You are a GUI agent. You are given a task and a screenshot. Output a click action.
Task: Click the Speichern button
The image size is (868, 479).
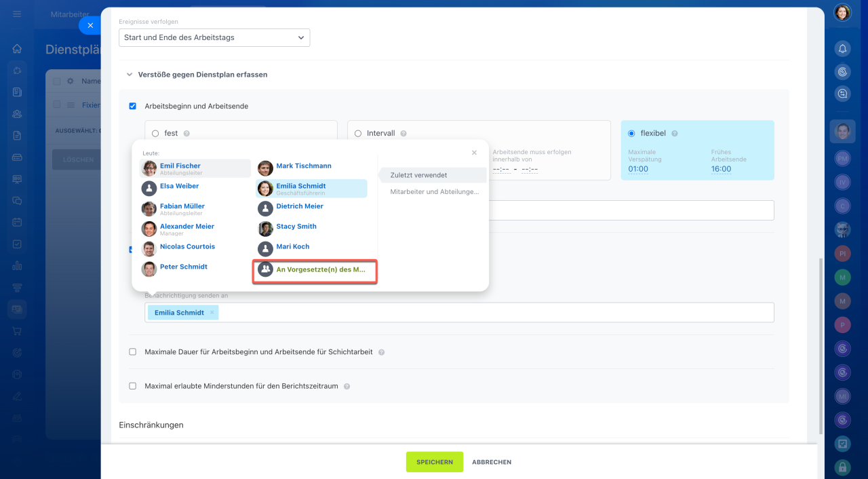[x=434, y=462]
